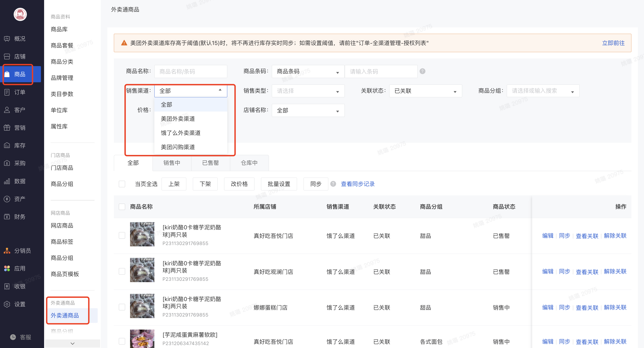Click the store avatar logo
This screenshot has height=348, width=644.
pos(20,14)
